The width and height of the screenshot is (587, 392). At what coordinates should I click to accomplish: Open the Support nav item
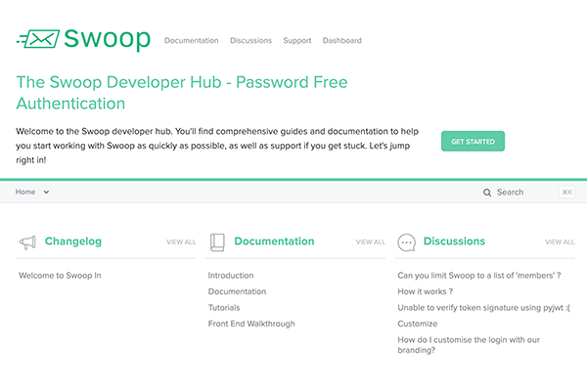(x=297, y=40)
